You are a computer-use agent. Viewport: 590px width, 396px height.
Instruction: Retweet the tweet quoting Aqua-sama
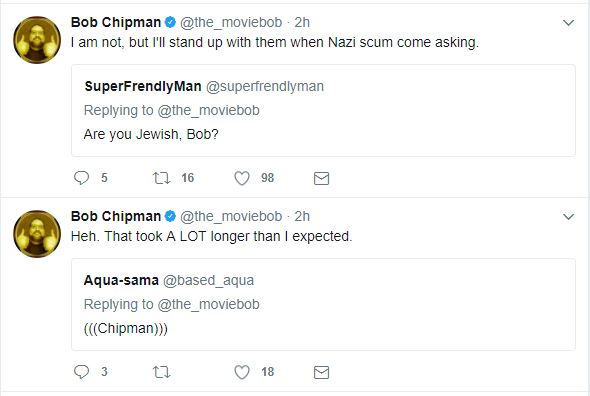pyautogui.click(x=161, y=372)
